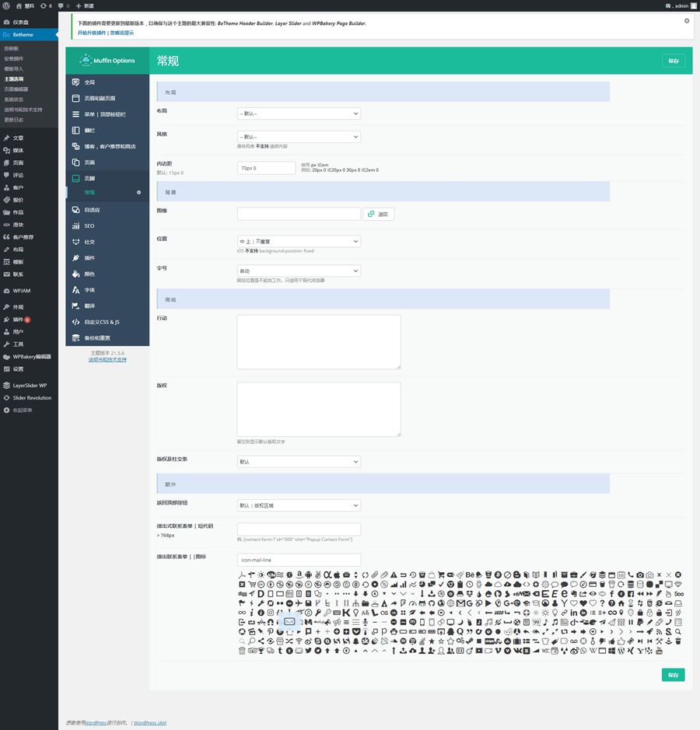Open the 字体 (Fonts) settings panel
Image resolution: width=700 pixels, height=730 pixels.
coord(93,290)
